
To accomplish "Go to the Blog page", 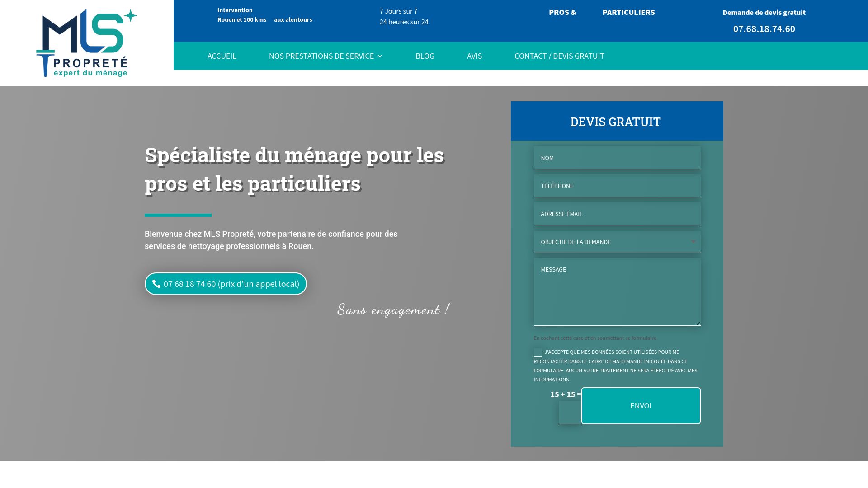I will 425,56.
